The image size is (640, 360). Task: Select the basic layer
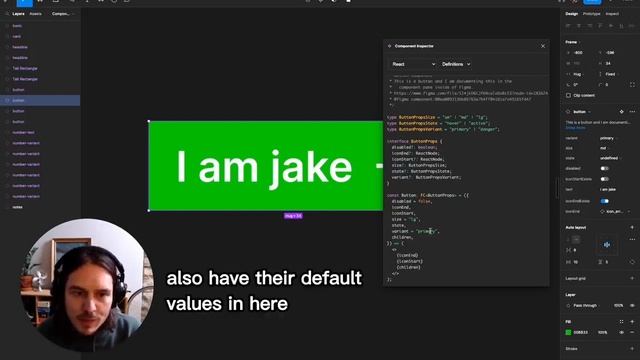pos(40,26)
